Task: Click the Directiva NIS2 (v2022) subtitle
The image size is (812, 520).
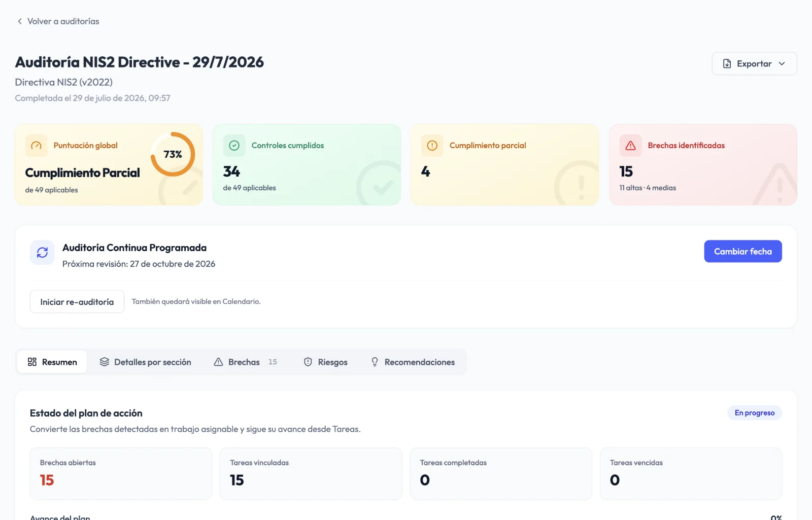Action: pyautogui.click(x=63, y=82)
